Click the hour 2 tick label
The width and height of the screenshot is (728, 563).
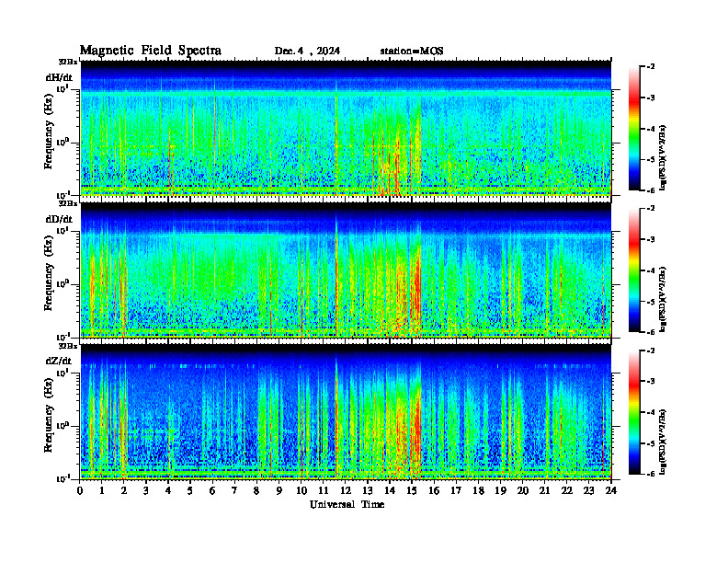click(x=124, y=491)
